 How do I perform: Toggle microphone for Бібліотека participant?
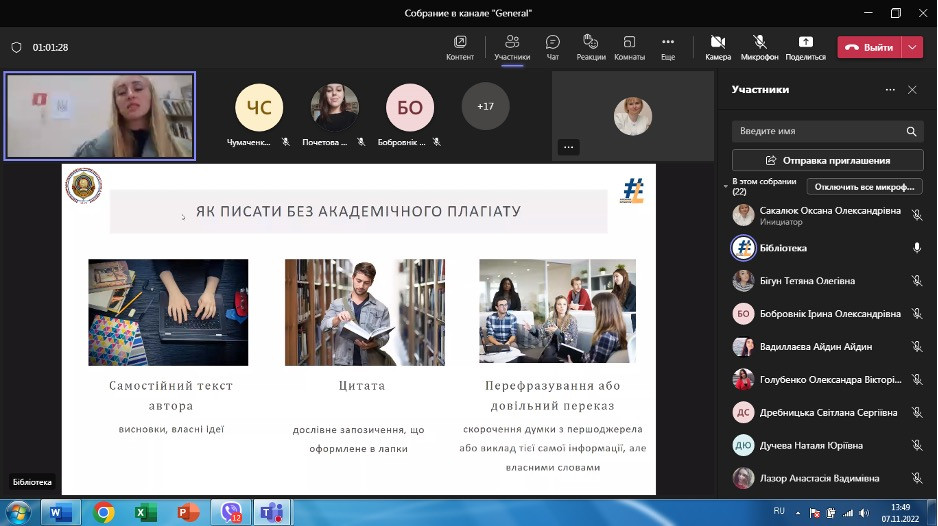pos(916,247)
